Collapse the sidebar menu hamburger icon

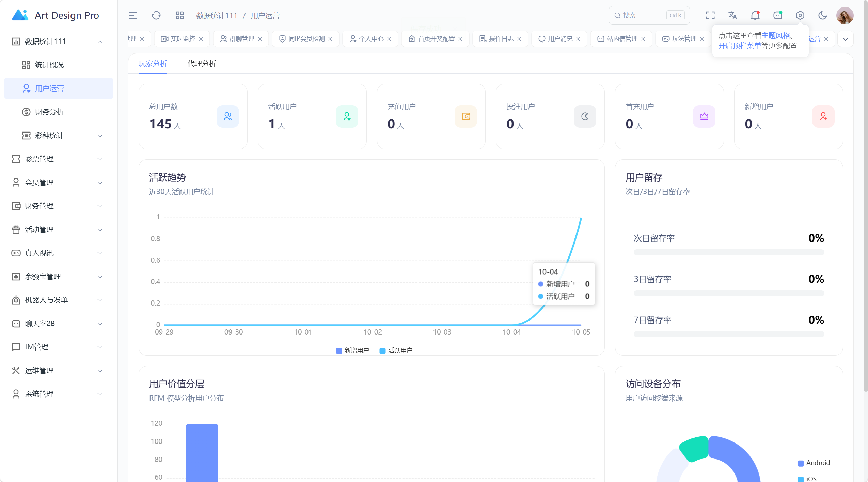point(132,15)
